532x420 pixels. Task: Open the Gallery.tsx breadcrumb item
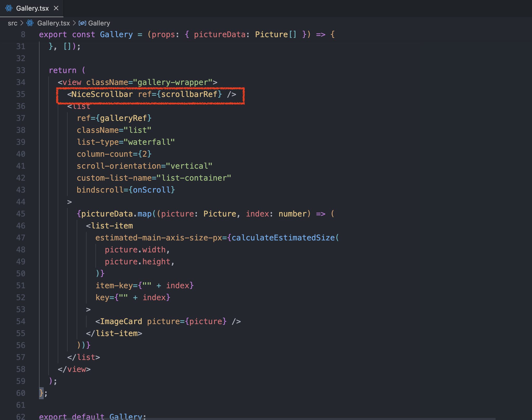click(54, 23)
